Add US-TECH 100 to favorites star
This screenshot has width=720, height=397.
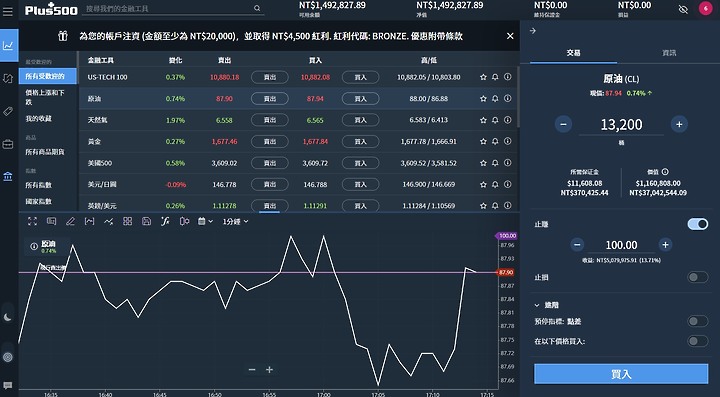(483, 77)
